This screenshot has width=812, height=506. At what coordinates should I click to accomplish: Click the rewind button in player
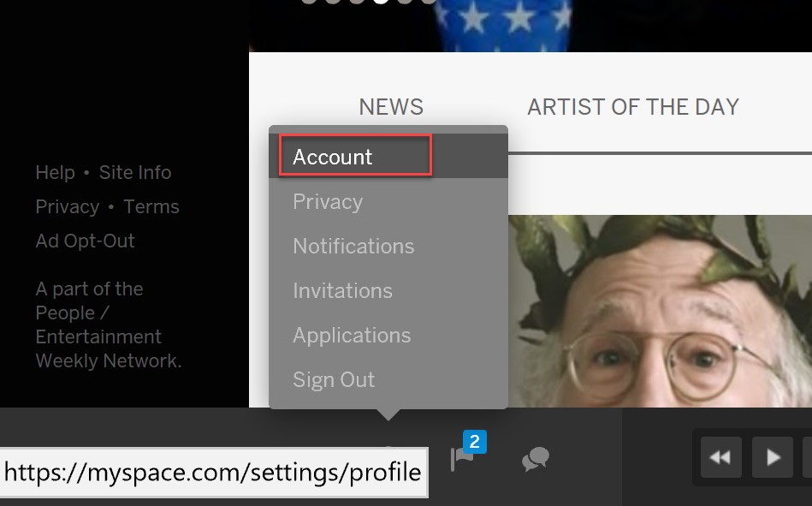[x=720, y=457]
